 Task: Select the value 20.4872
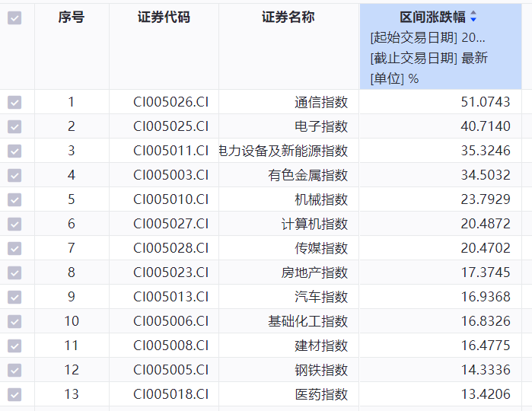[486, 224]
